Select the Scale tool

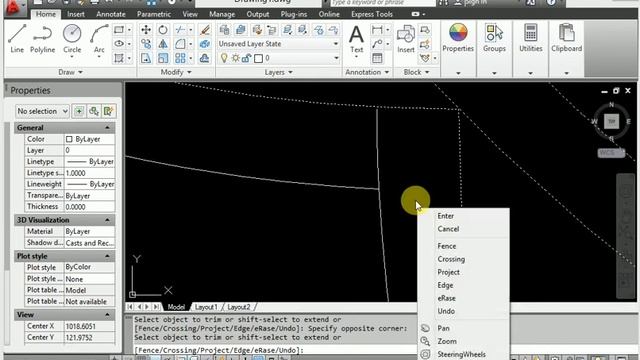click(x=163, y=58)
